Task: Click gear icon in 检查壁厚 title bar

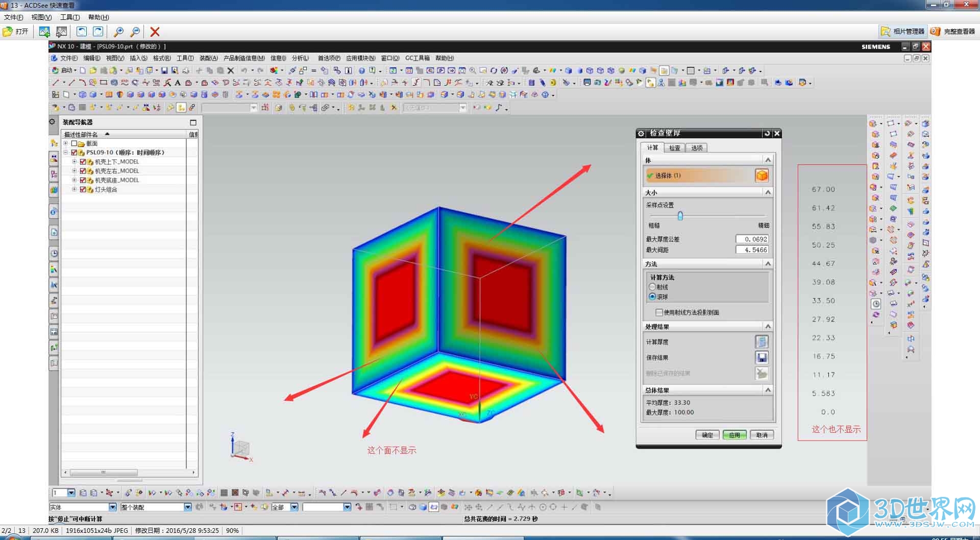Action: [641, 133]
